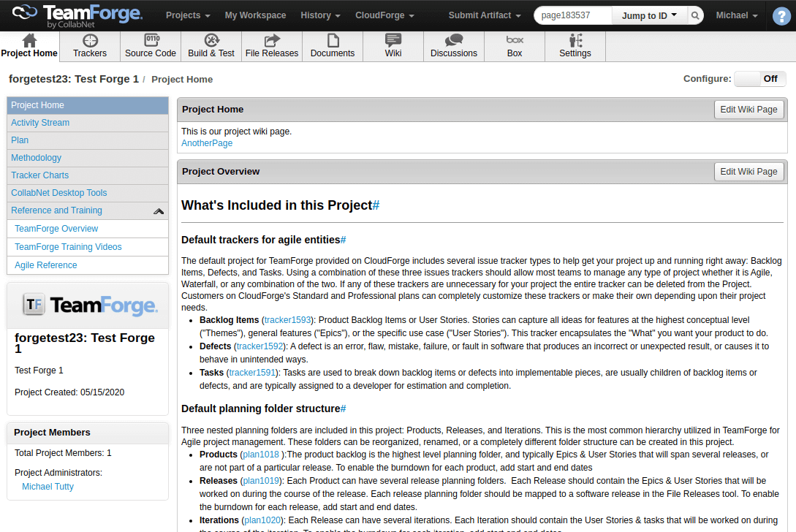Expand the History dropdown
796x532 pixels.
[320, 16]
